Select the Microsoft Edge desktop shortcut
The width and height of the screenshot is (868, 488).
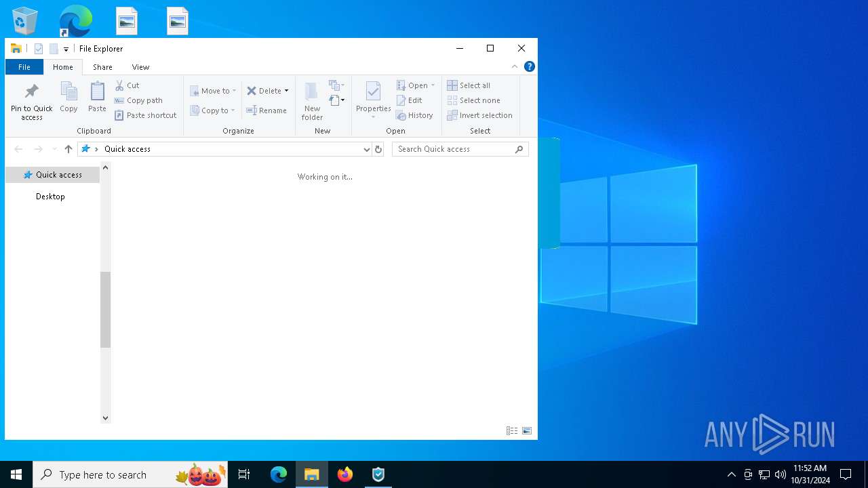(75, 20)
